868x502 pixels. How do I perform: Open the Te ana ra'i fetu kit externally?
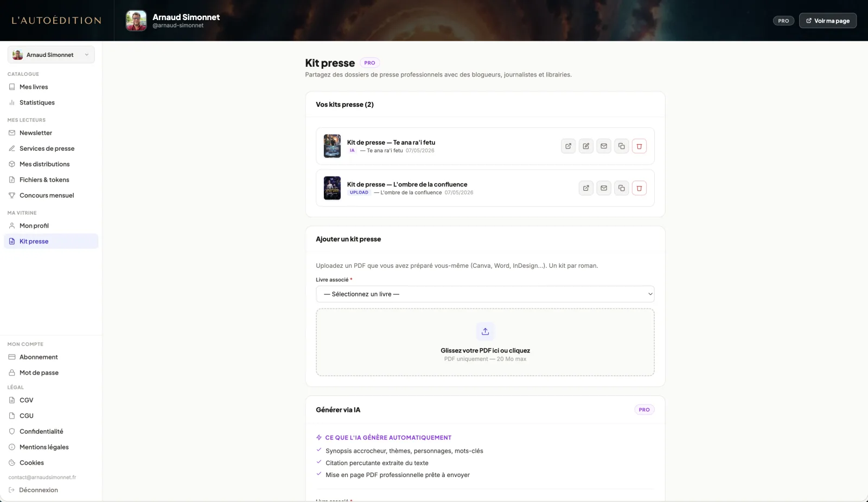tap(568, 146)
